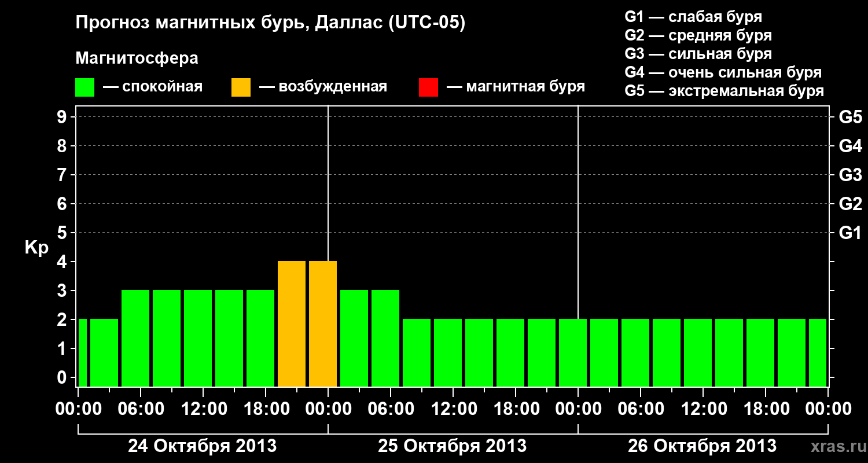Click 06:00 time label above 26 Октября
868x463 pixels.
point(640,409)
